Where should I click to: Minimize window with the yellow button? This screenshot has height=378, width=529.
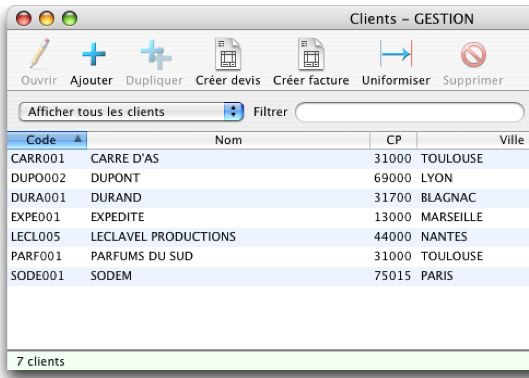[47, 18]
